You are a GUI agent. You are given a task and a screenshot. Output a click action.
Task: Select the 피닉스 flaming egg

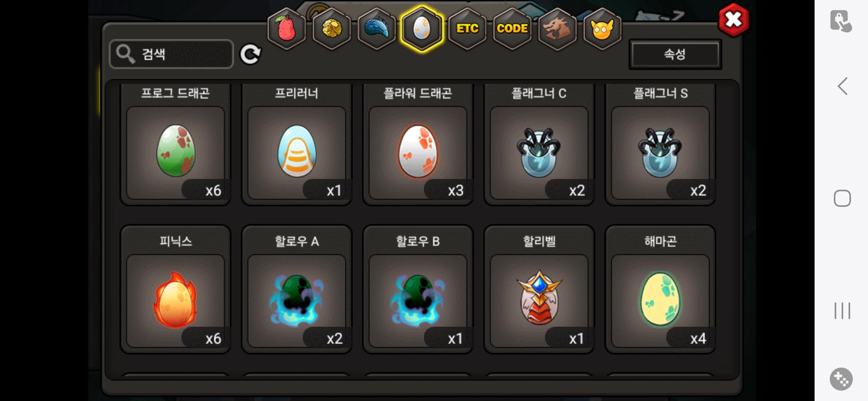tap(175, 290)
